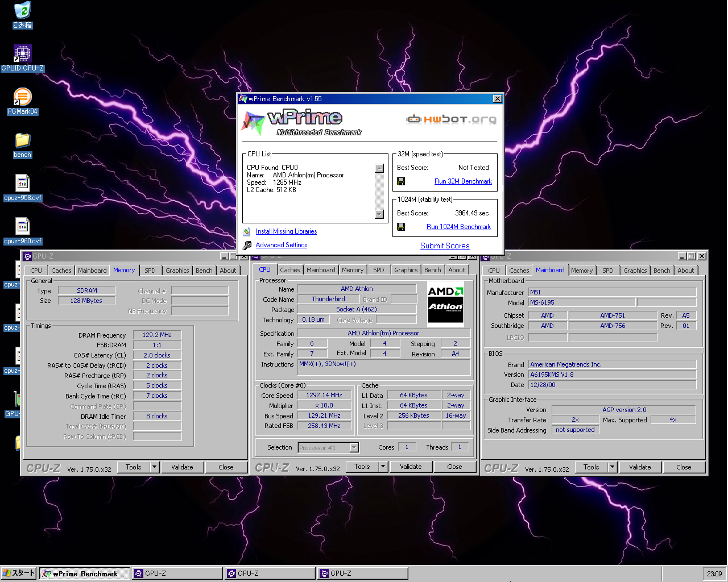Click Run 1024M Benchmark link
Screen dimensions: 728x582
click(458, 227)
